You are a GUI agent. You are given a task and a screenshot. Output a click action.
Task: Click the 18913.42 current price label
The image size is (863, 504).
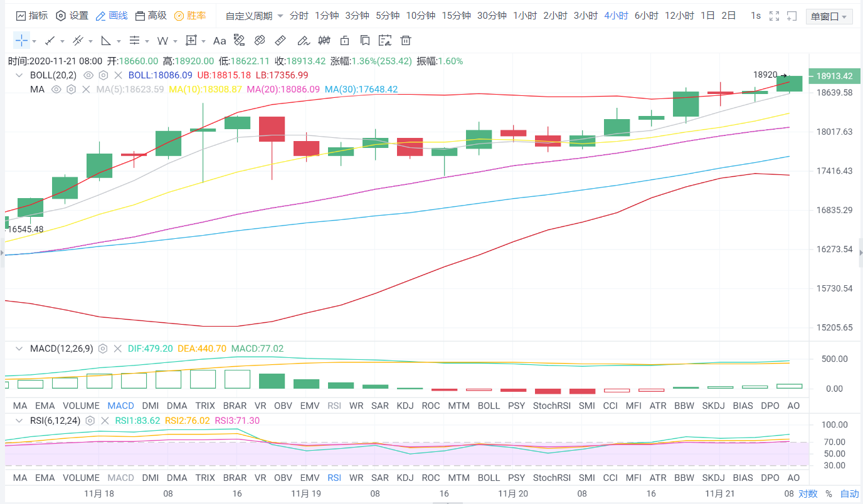click(834, 76)
